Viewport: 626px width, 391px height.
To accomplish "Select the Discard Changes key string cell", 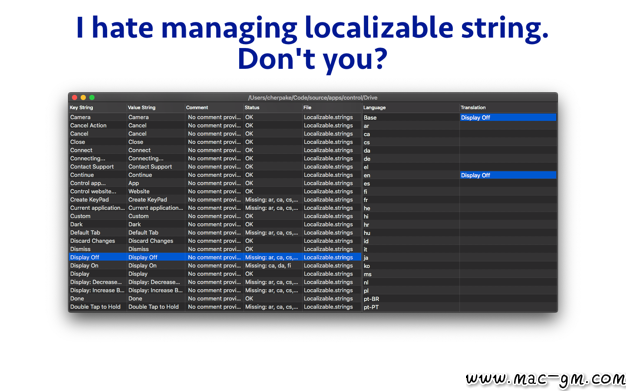I will point(97,241).
